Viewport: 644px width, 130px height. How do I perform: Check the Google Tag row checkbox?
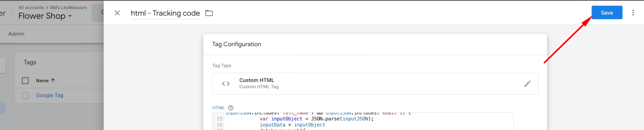pyautogui.click(x=25, y=96)
